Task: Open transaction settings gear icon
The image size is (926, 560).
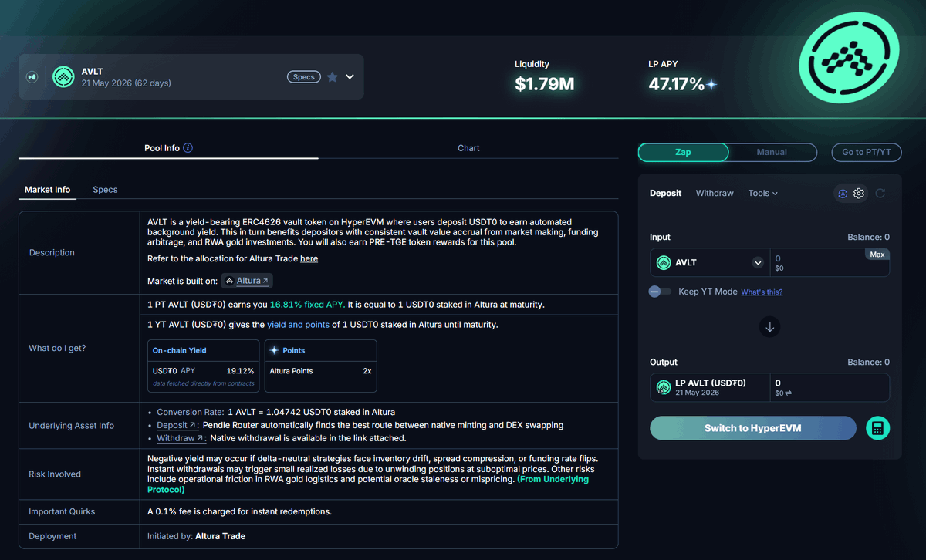Action: pos(859,194)
